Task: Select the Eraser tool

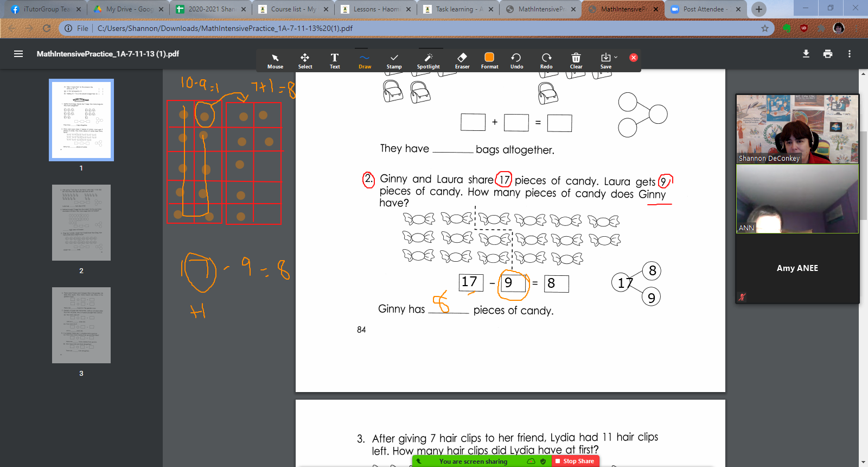Action: (x=462, y=60)
